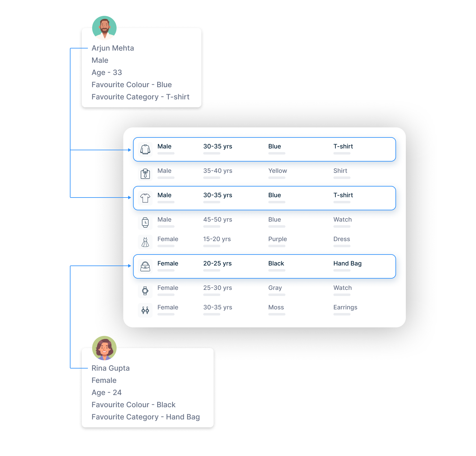The width and height of the screenshot is (476, 456).
Task: Select the Earrings category label
Action: coord(345,307)
